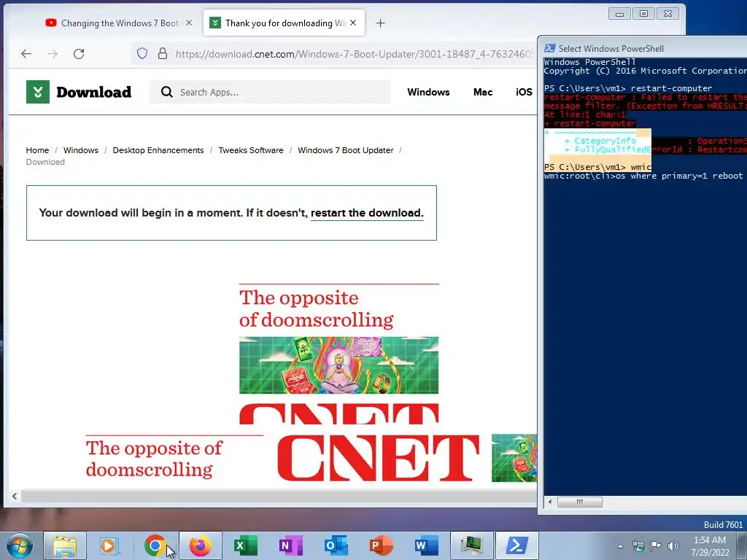Launch Word from the taskbar
The width and height of the screenshot is (747, 560).
pyautogui.click(x=425, y=545)
